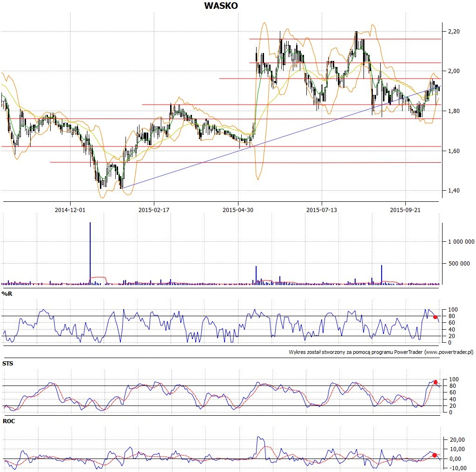Select the 2015-07-13 date axis label
The height and width of the screenshot is (472, 476).
322,210
